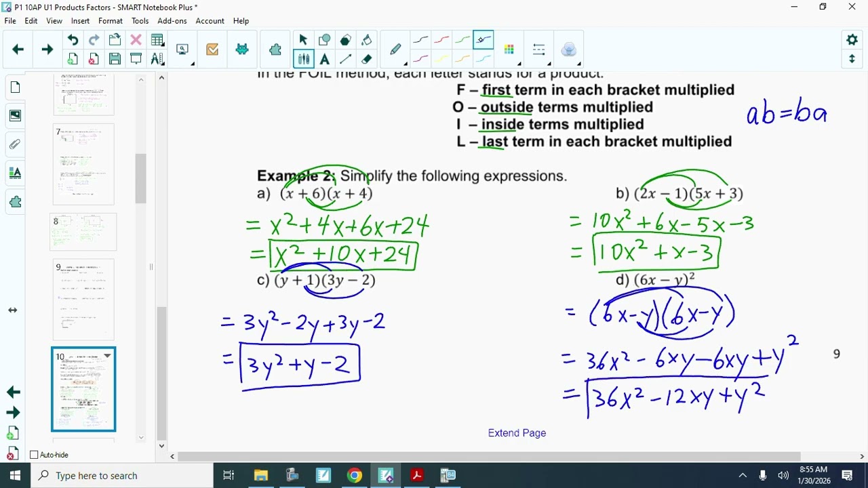This screenshot has width=868, height=488.
Task: Go to next page using toolbar forward arrow
Action: pyautogui.click(x=47, y=49)
